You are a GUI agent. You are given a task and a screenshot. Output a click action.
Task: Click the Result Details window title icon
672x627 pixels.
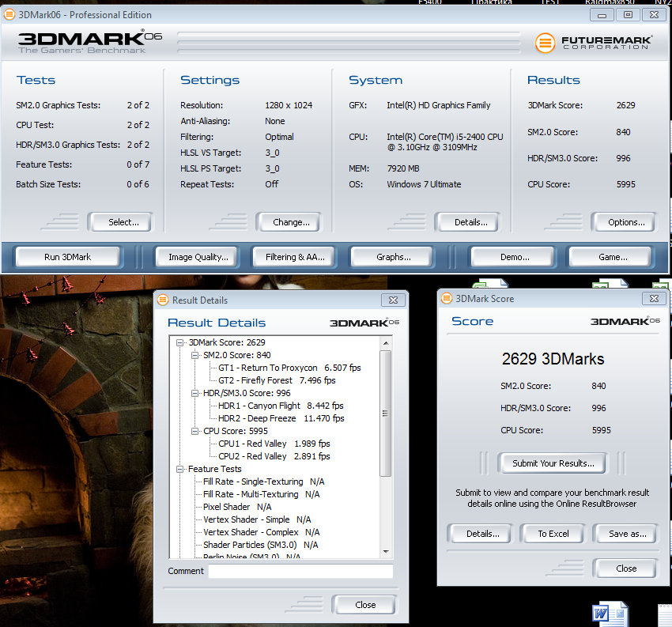pos(163,300)
